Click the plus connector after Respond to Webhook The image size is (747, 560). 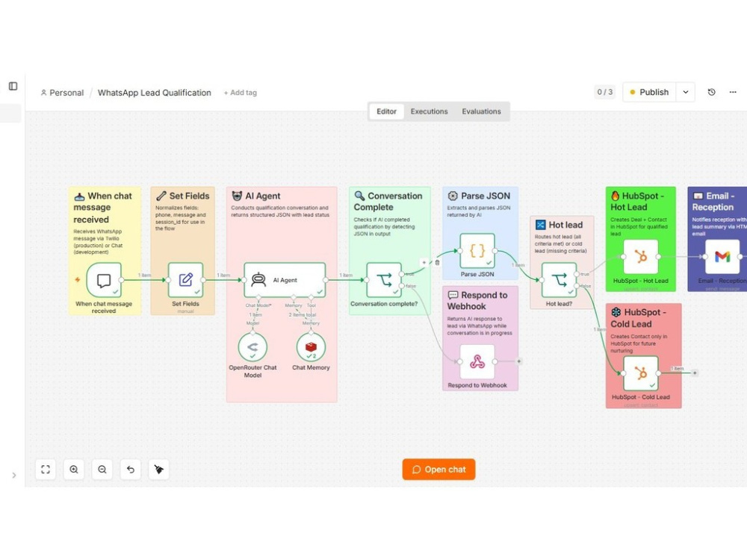[519, 361]
